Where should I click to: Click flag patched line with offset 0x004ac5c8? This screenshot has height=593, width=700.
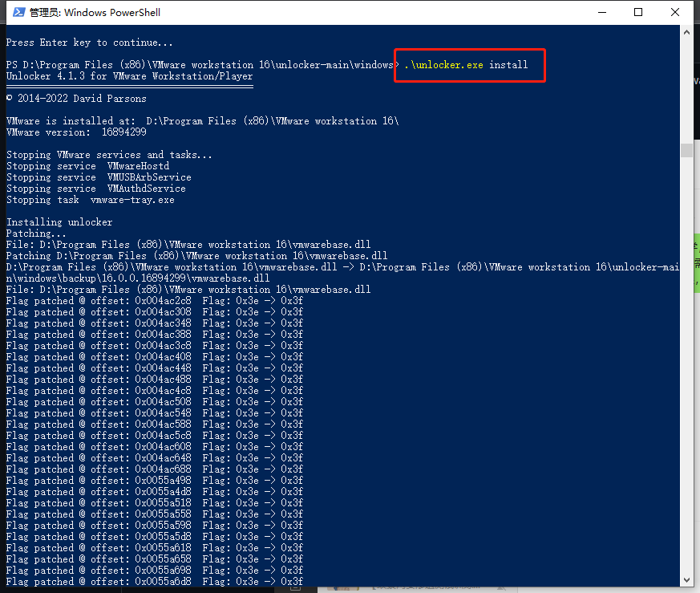155,435
